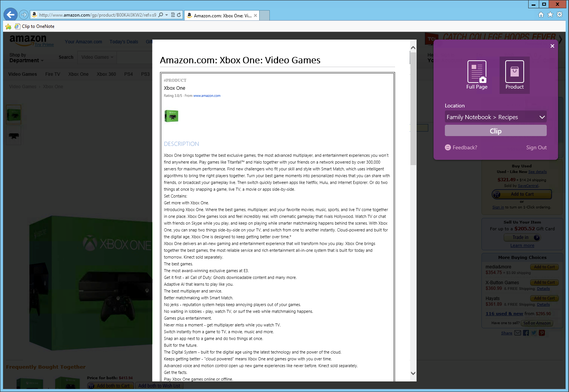Select the Product clipping mode

coord(514,75)
